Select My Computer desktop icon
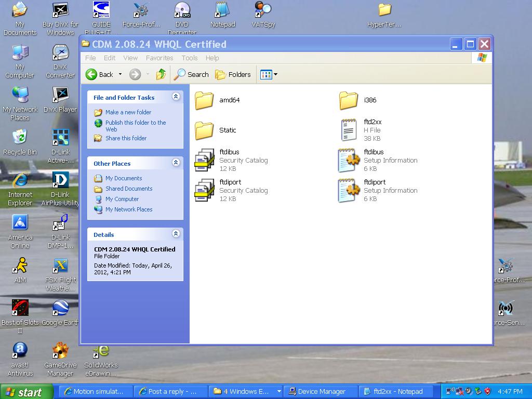532x399 pixels. [20, 61]
